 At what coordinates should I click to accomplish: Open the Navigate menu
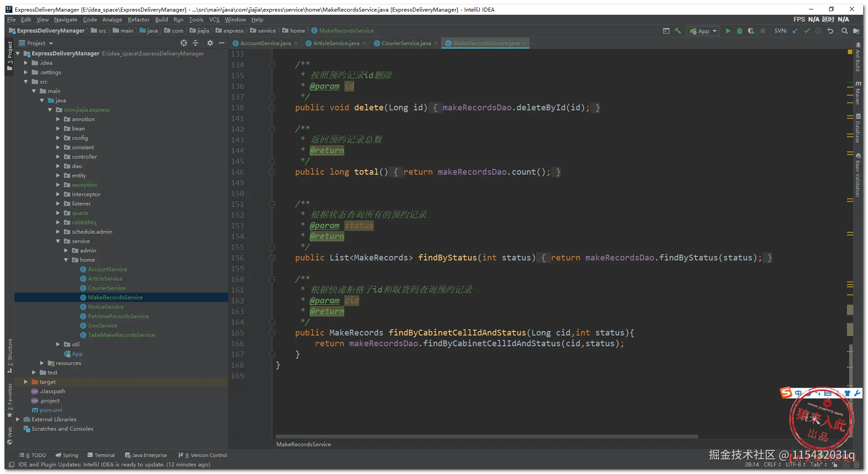(65, 20)
